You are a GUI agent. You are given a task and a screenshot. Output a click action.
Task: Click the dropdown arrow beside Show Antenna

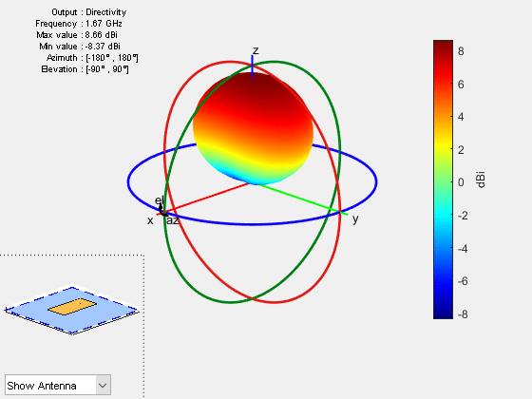click(x=103, y=385)
